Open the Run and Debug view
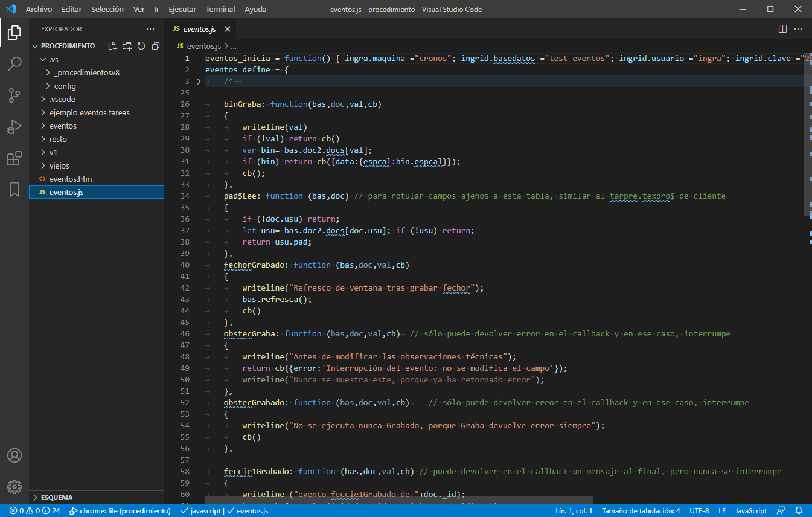The height and width of the screenshot is (517, 812). (14, 127)
